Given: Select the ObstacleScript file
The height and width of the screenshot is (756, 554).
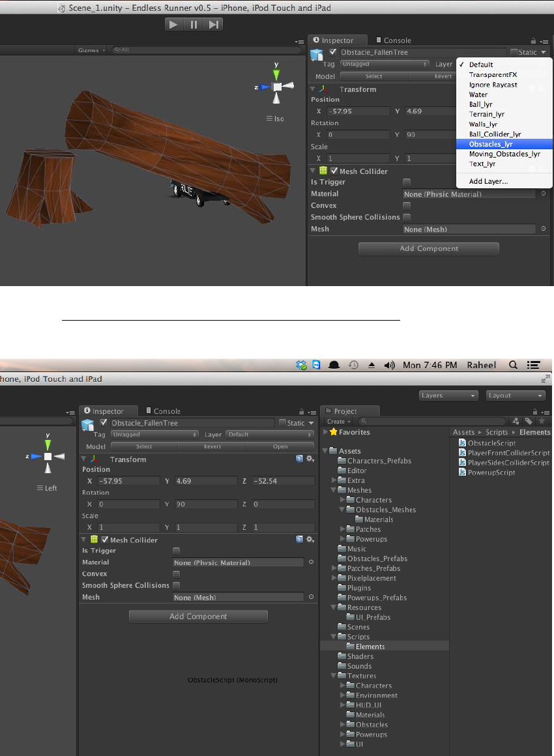Looking at the screenshot, I should pyautogui.click(x=491, y=443).
